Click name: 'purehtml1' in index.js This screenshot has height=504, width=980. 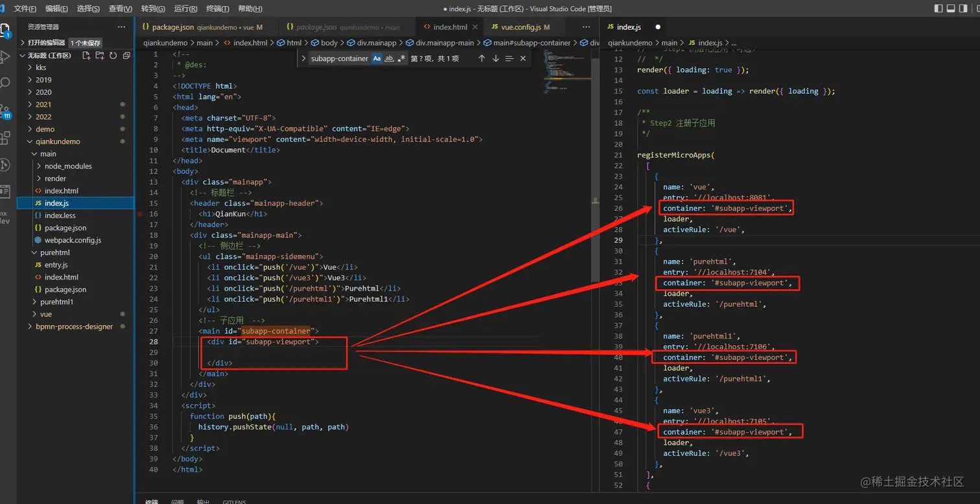(x=701, y=337)
